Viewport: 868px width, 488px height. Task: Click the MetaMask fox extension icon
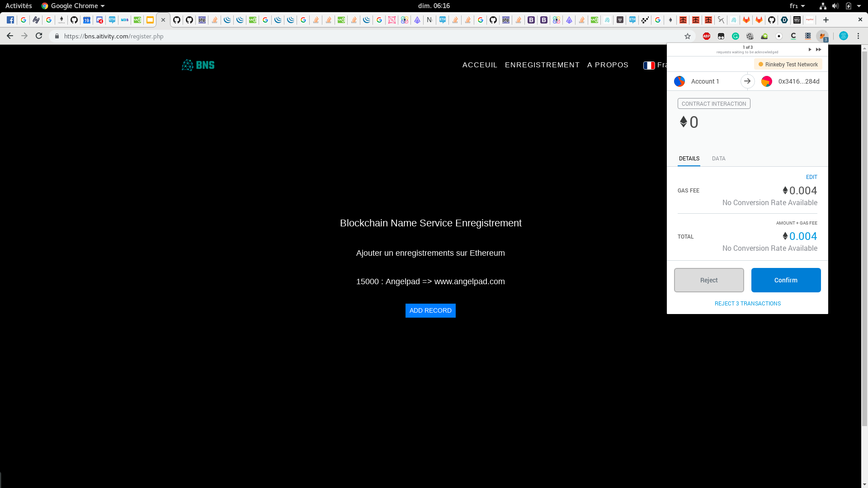pyautogui.click(x=822, y=36)
